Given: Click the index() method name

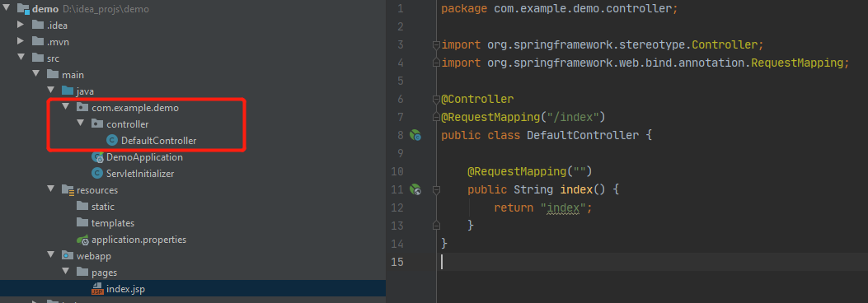Looking at the screenshot, I should (576, 189).
